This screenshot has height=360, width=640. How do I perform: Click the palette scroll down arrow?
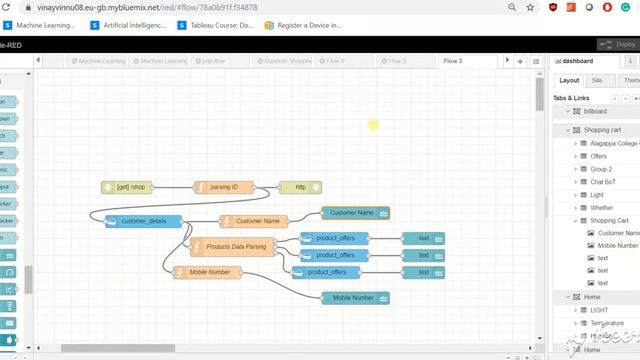click(28, 348)
